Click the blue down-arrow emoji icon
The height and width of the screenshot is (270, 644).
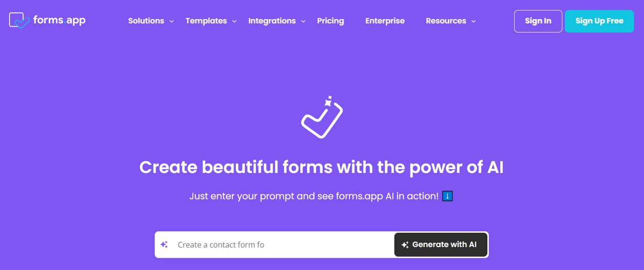(447, 196)
